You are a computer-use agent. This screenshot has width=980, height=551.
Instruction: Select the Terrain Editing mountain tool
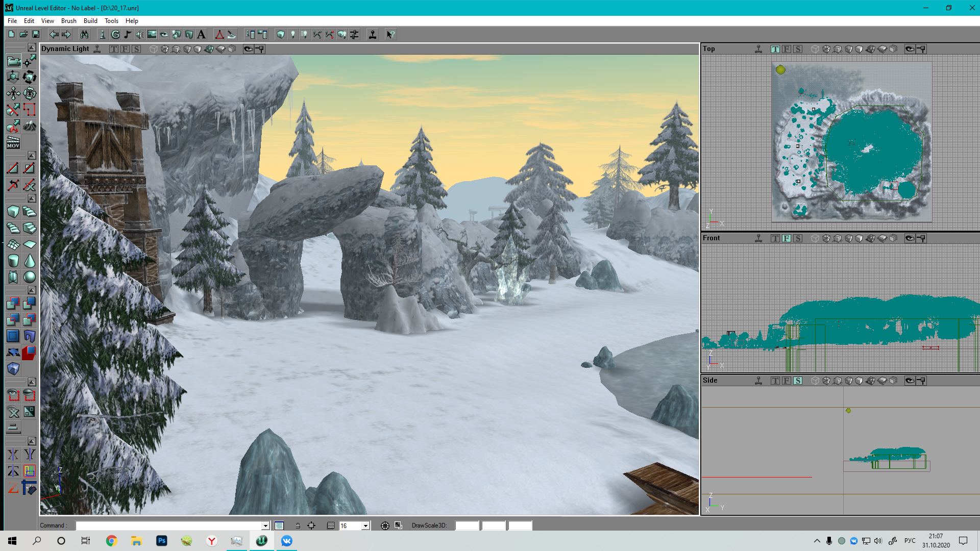(30, 126)
